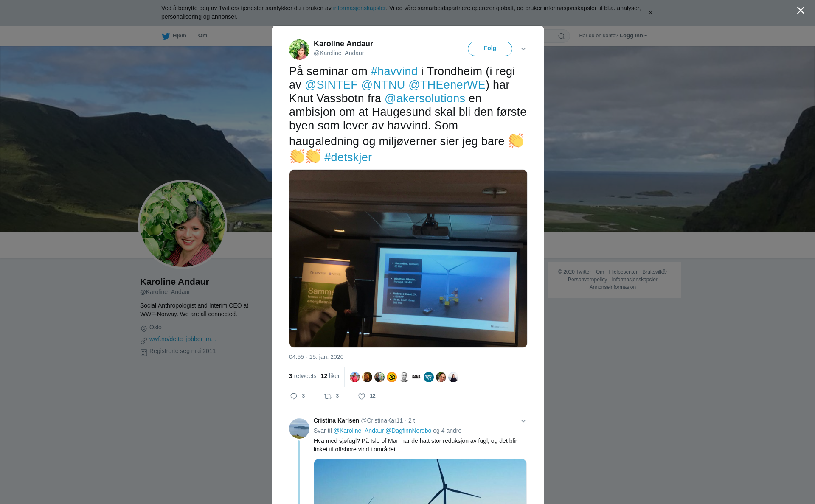Click the Twitter bird Hjem icon
This screenshot has width=815, height=504.
166,36
